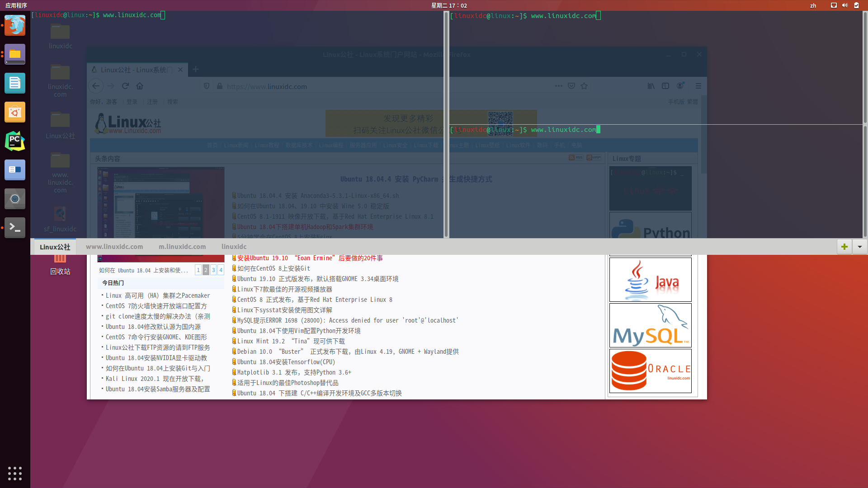The width and height of the screenshot is (868, 488).
Task: Open hot article 如何在Ubuntu 18.04上安装Git与入门
Action: click(158, 368)
